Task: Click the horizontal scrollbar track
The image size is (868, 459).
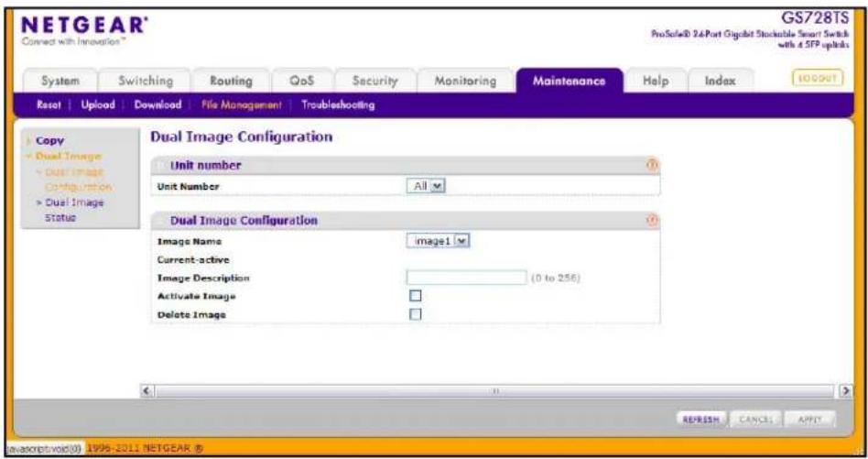Action: pyautogui.click(x=495, y=391)
